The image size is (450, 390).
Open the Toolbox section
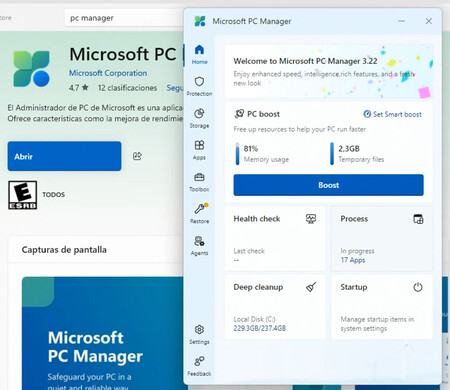tap(199, 182)
